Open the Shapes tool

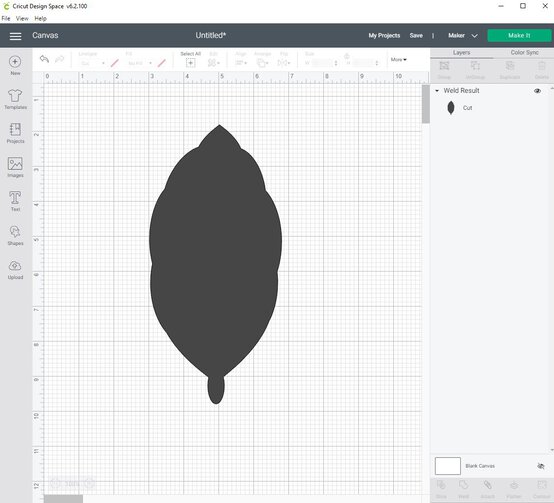(15, 236)
